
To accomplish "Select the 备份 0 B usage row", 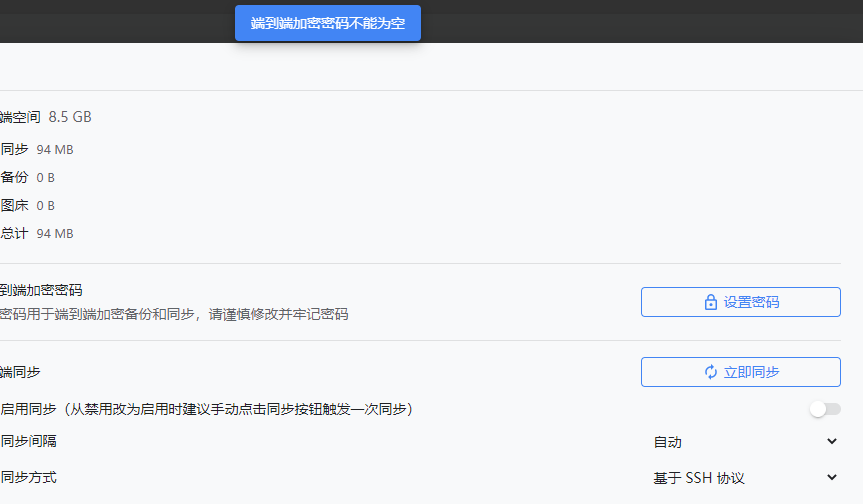I will [x=28, y=177].
